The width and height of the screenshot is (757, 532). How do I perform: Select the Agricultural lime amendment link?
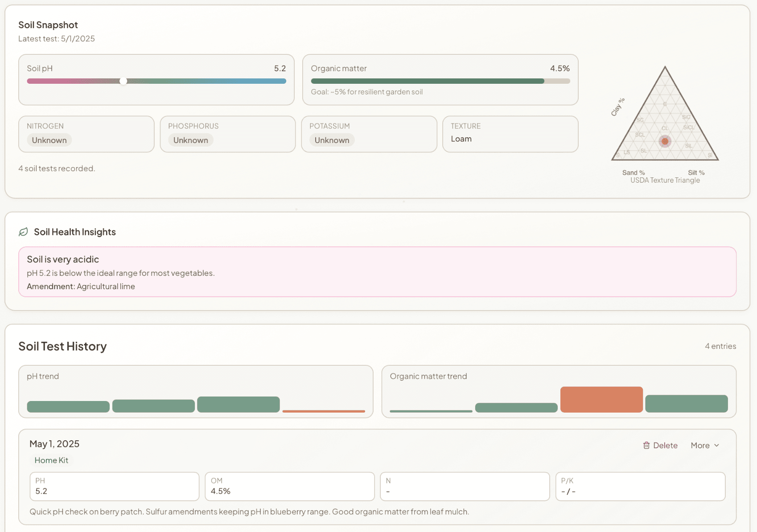click(106, 286)
